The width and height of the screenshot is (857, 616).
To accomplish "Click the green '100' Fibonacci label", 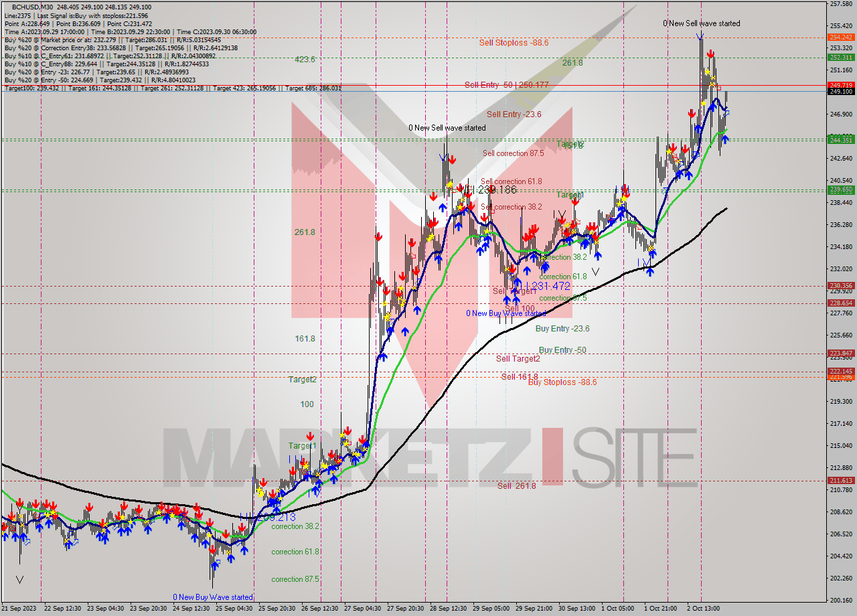I will (x=307, y=404).
